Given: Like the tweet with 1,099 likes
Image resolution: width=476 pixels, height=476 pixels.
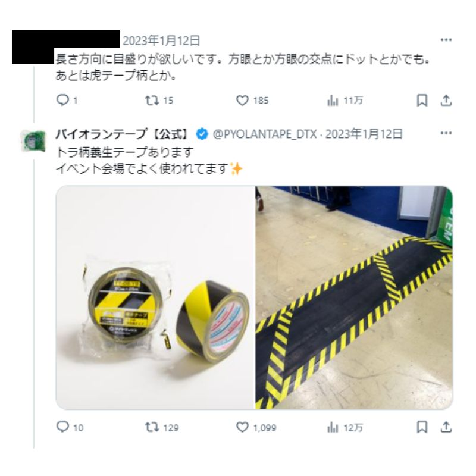Looking at the screenshot, I should 256,427.
